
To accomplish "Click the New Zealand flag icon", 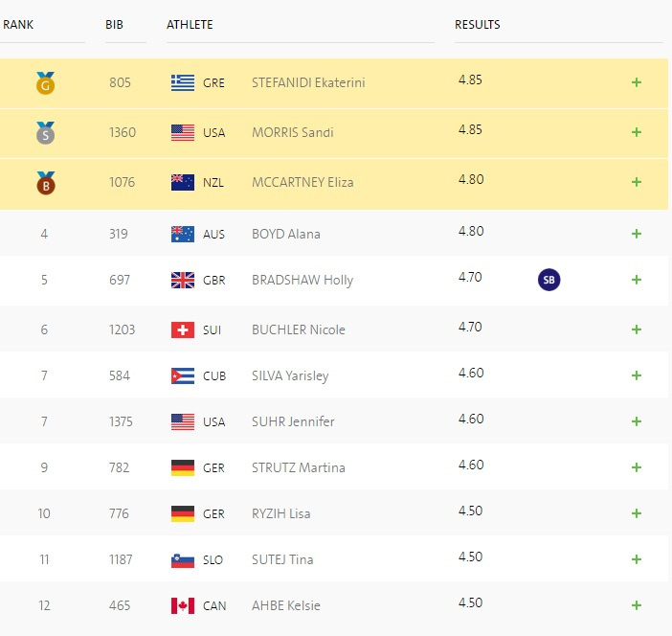I will click(x=182, y=182).
